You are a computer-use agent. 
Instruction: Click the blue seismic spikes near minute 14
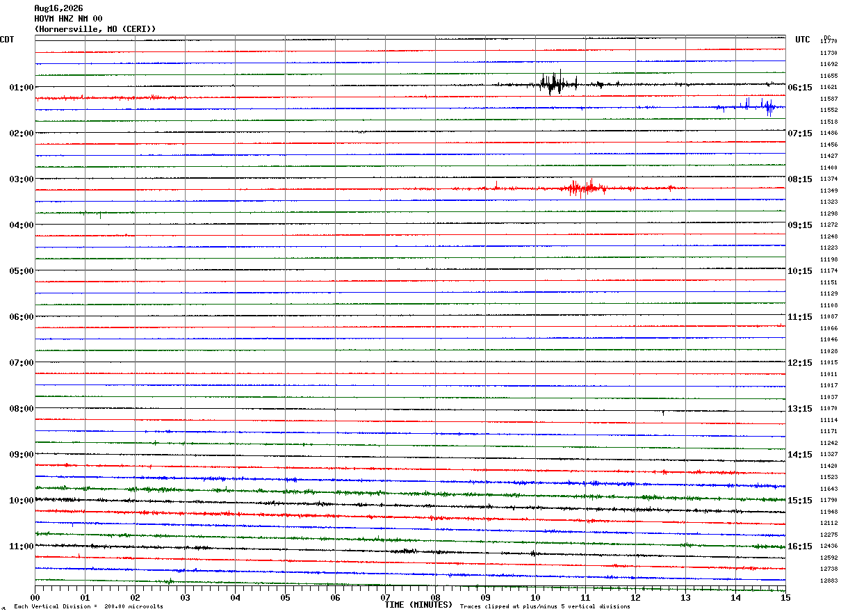point(758,106)
